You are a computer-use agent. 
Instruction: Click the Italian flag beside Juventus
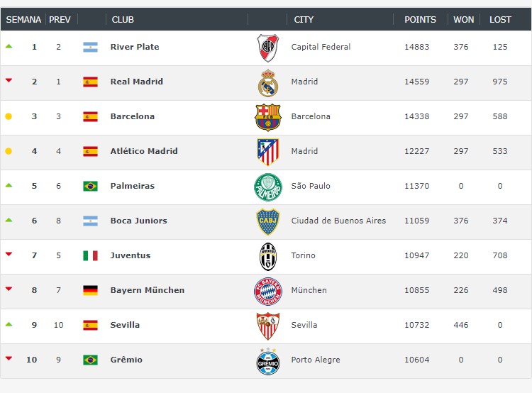point(90,255)
